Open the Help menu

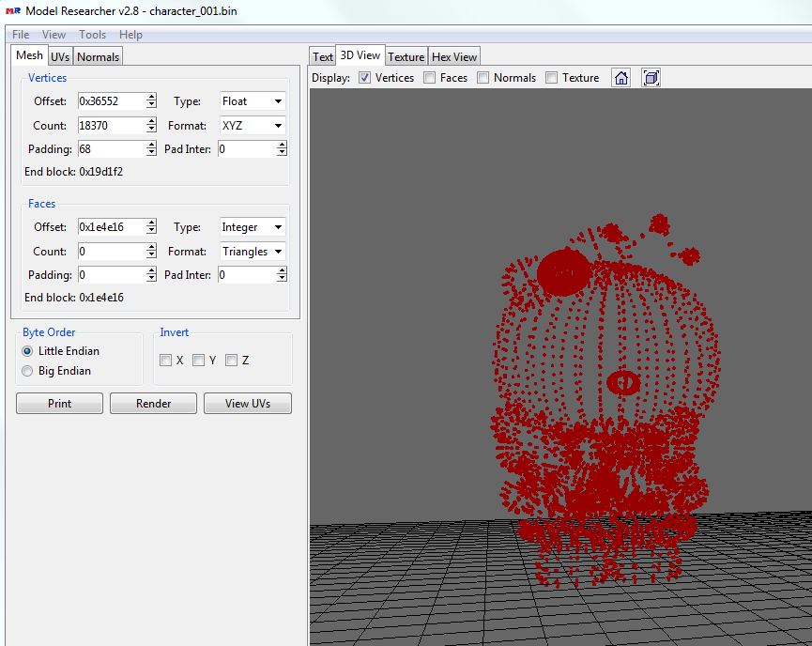click(130, 35)
